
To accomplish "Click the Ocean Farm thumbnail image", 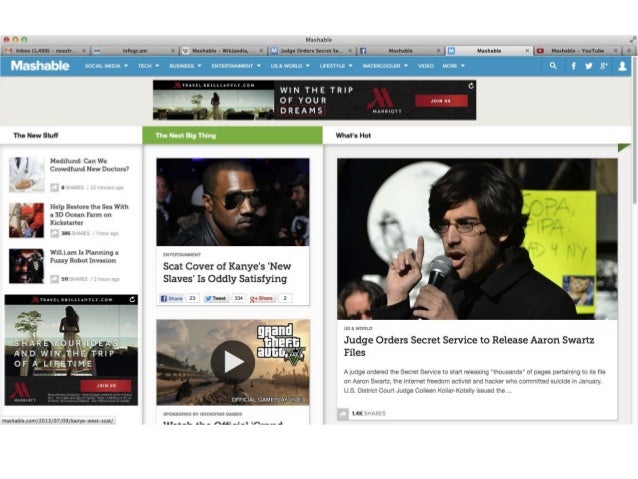I will (x=26, y=220).
